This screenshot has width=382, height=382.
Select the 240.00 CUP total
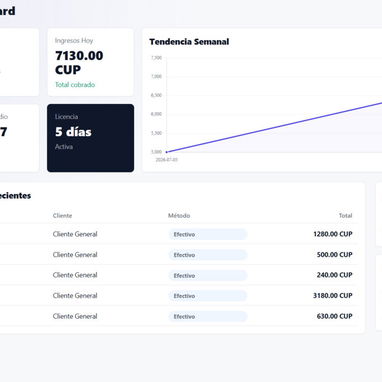pos(335,275)
